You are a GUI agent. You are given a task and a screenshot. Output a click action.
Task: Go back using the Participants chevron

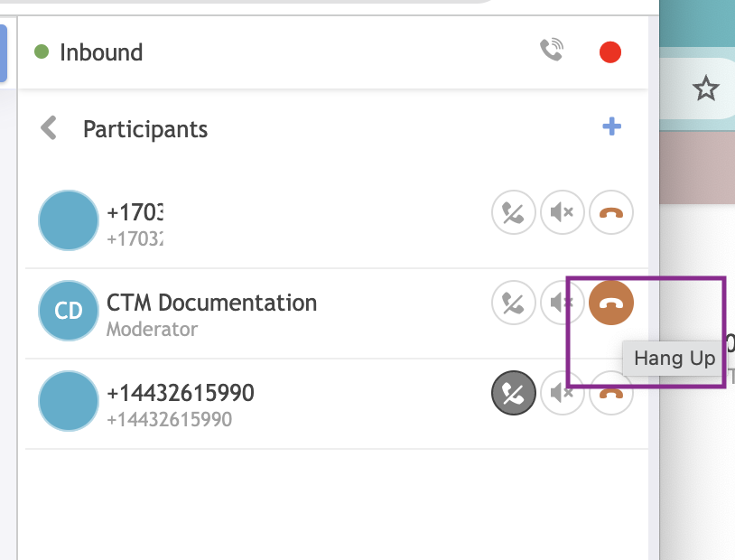49,128
